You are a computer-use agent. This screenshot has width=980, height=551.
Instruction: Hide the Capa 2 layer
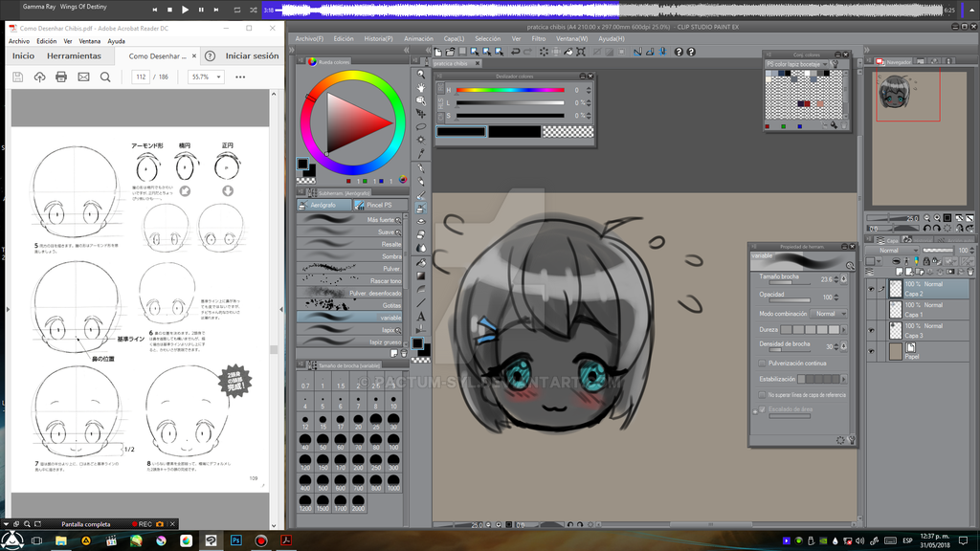871,289
